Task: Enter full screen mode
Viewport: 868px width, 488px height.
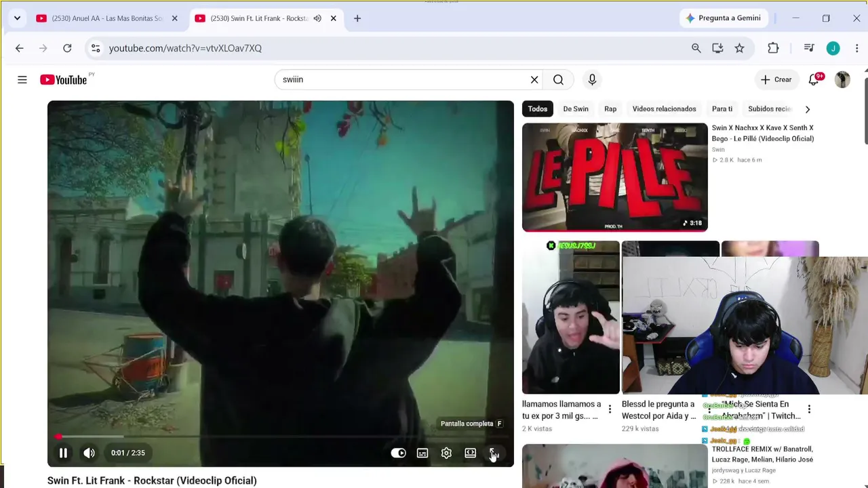Action: point(494,453)
